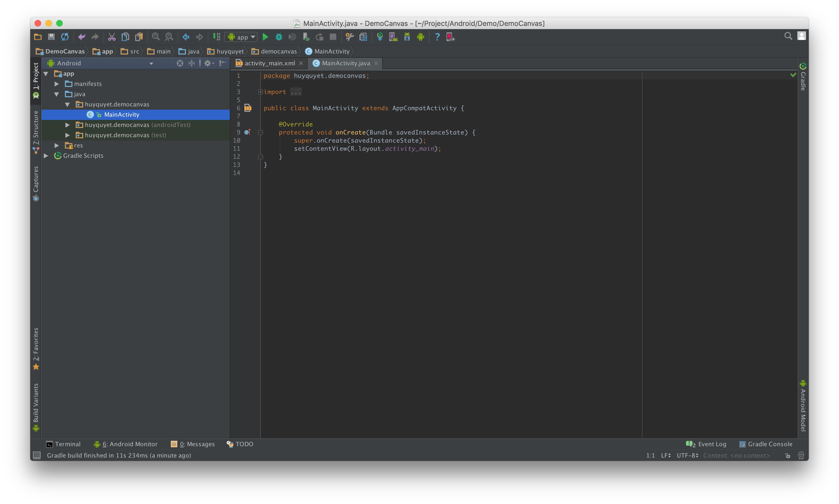
Task: Click the related XML file gutter icon
Action: 248,108
